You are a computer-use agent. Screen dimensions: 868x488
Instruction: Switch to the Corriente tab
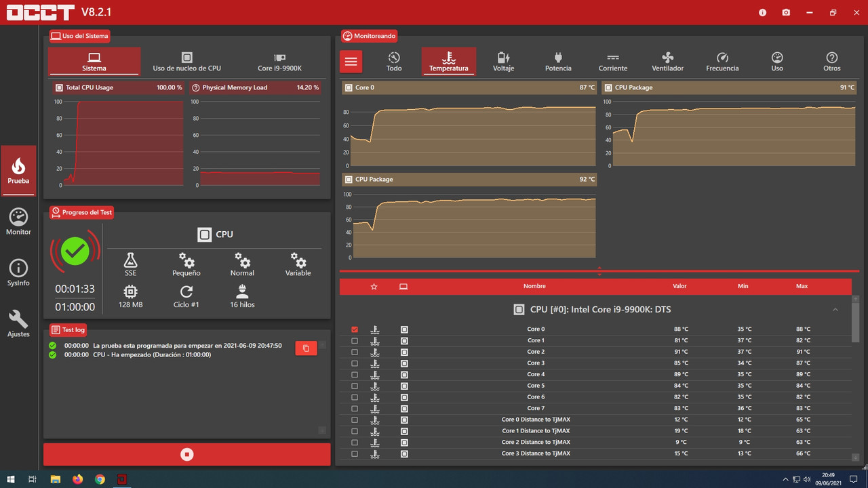pos(613,61)
